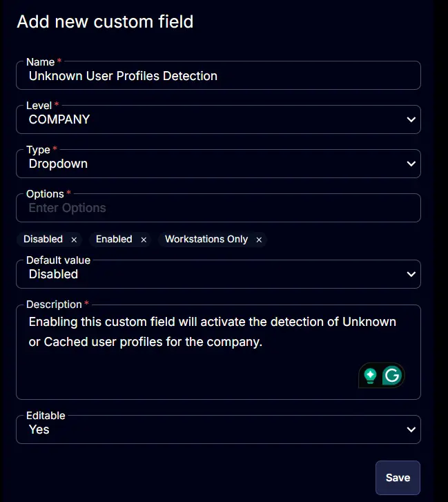Expand the Level dropdown chevron
448x502 pixels.
tap(411, 119)
